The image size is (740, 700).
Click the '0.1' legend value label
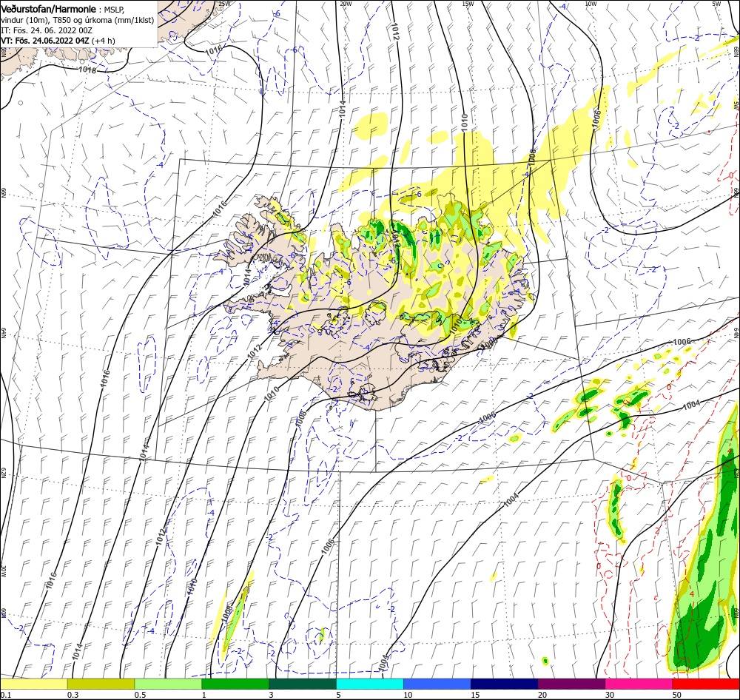point(6,695)
